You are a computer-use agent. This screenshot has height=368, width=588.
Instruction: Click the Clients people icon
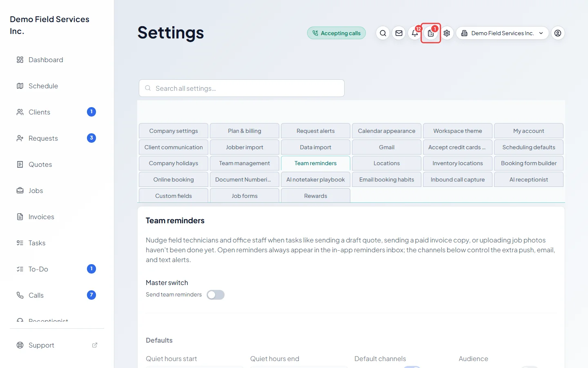(x=20, y=112)
